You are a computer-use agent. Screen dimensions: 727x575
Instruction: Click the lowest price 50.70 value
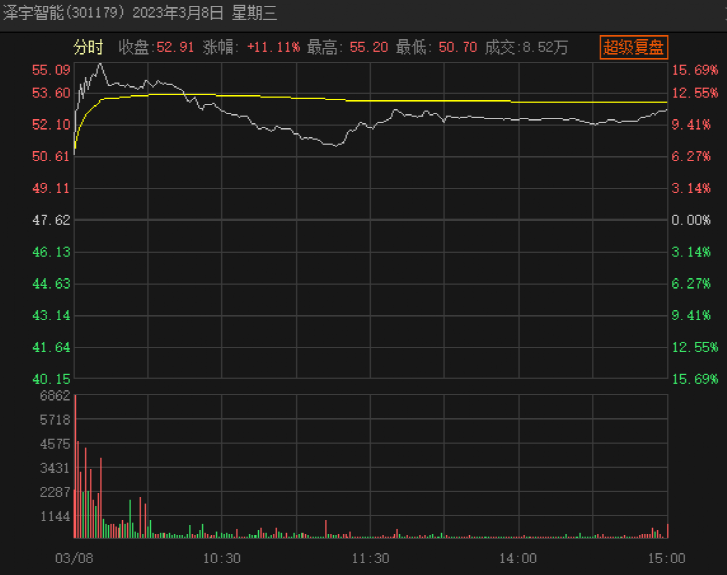click(455, 47)
